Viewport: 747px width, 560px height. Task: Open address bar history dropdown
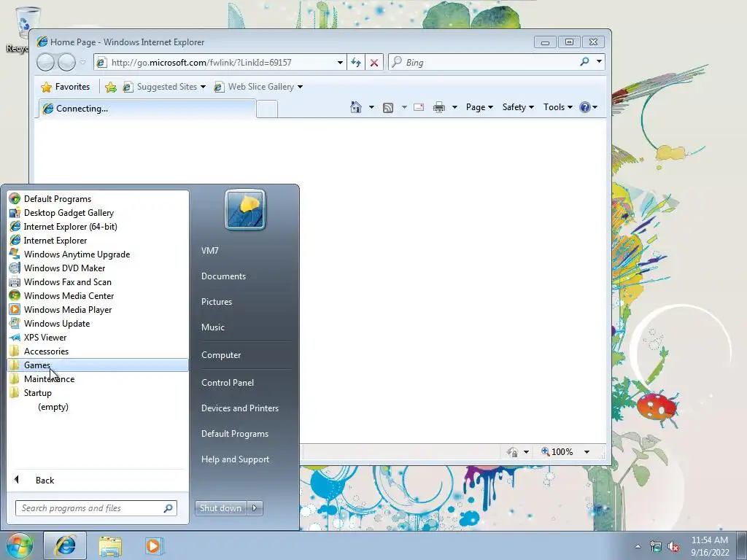coord(340,63)
